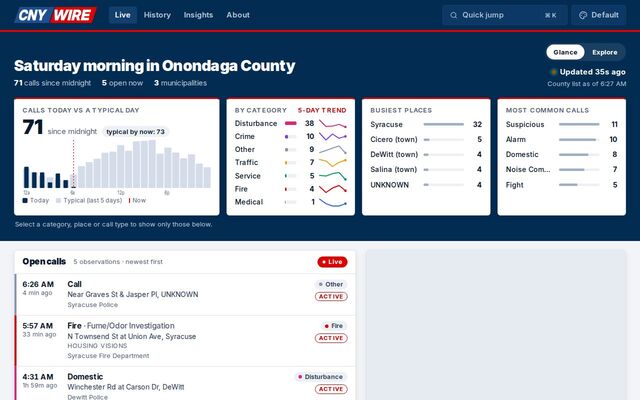This screenshot has width=640, height=400.
Task: Select DeWitt (town) in Busiest Places
Action: (426, 155)
